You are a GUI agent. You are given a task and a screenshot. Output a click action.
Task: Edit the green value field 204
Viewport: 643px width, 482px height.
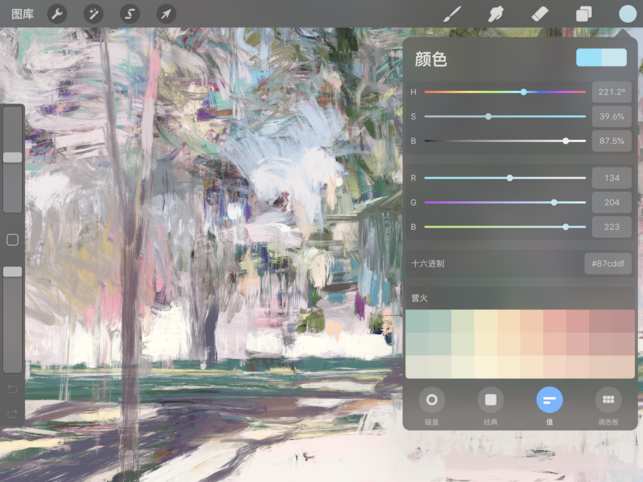[611, 202]
